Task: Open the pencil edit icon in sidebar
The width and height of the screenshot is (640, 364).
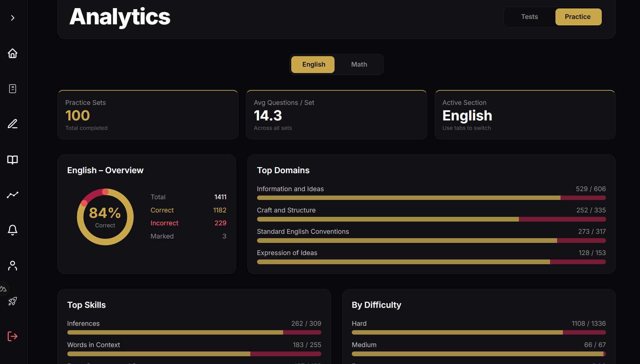Action: [x=13, y=124]
